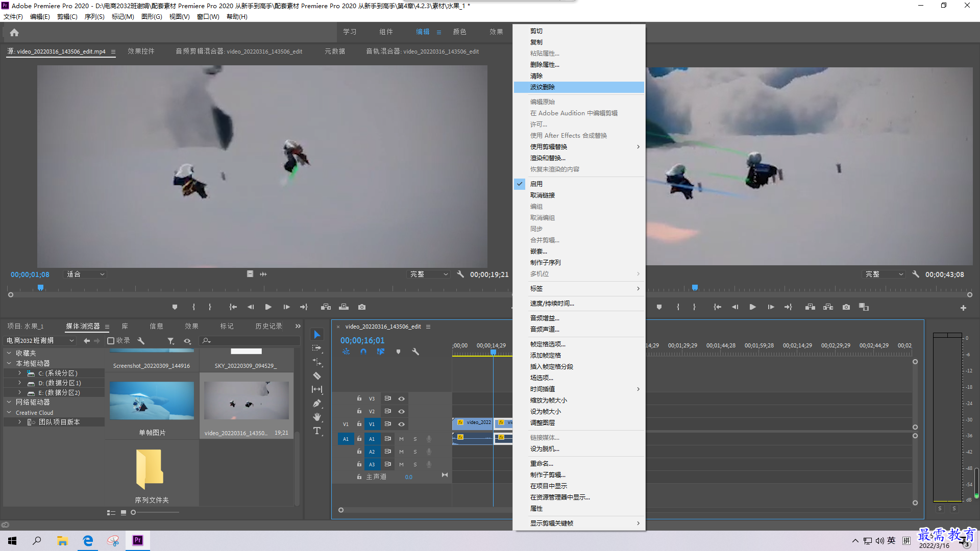Open 标签 submenu in context menu
This screenshot has height=551, width=980.
[x=579, y=289]
